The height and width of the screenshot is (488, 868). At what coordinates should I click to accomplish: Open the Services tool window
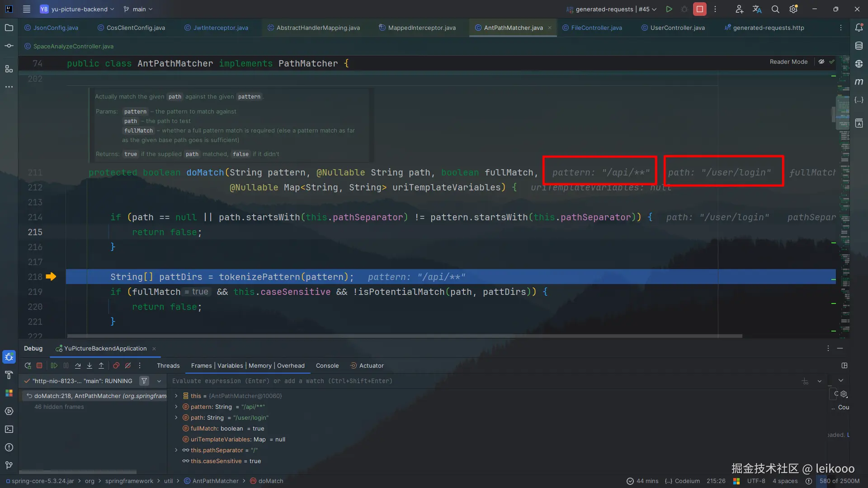[9, 411]
